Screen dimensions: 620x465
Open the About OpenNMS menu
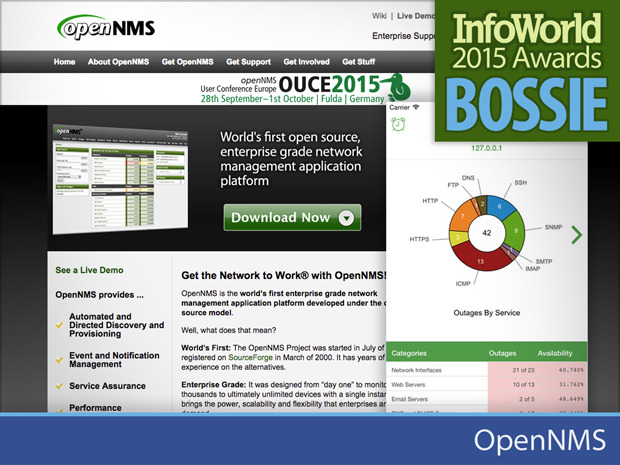pyautogui.click(x=118, y=62)
